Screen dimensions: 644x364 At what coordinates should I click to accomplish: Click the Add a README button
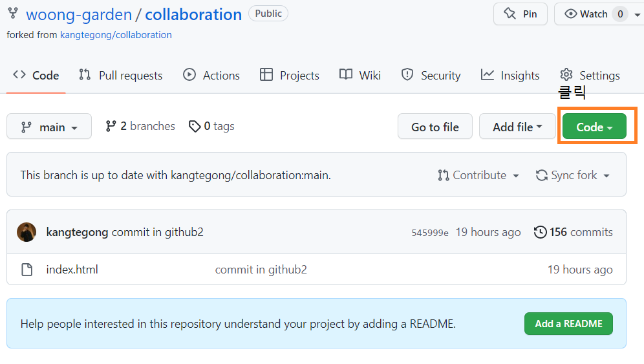tap(568, 324)
